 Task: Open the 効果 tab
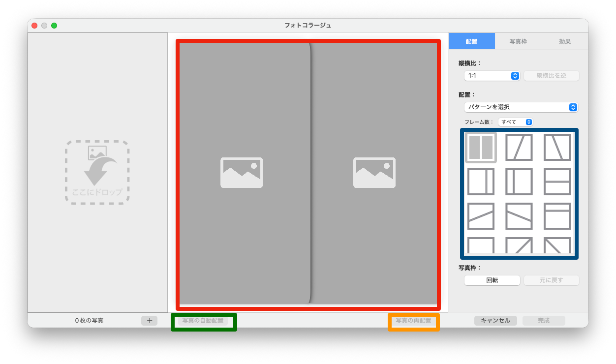pyautogui.click(x=565, y=42)
